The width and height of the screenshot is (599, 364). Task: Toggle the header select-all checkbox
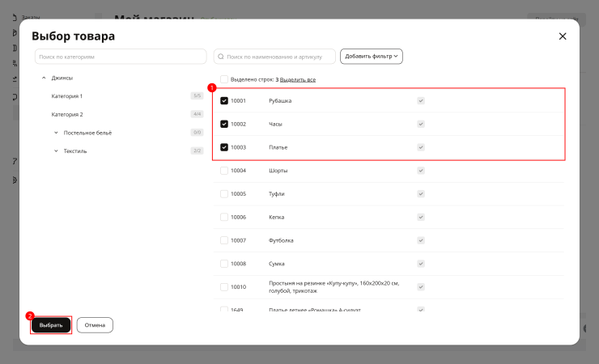pyautogui.click(x=224, y=79)
